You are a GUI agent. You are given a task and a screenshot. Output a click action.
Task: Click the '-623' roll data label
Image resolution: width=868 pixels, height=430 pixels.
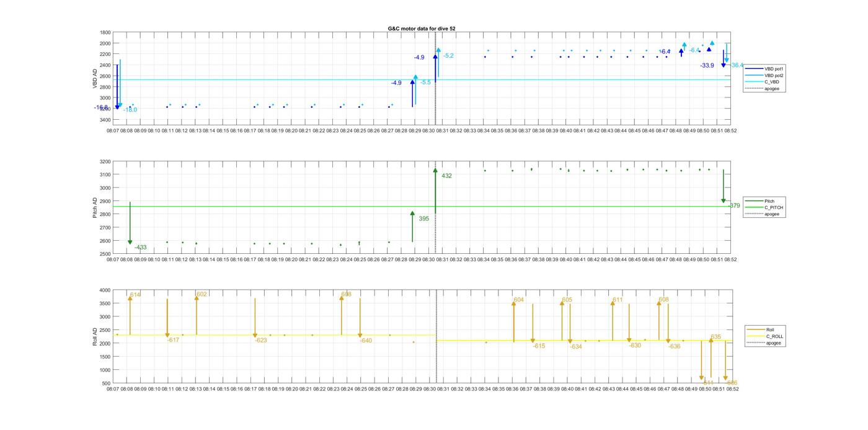coord(261,340)
